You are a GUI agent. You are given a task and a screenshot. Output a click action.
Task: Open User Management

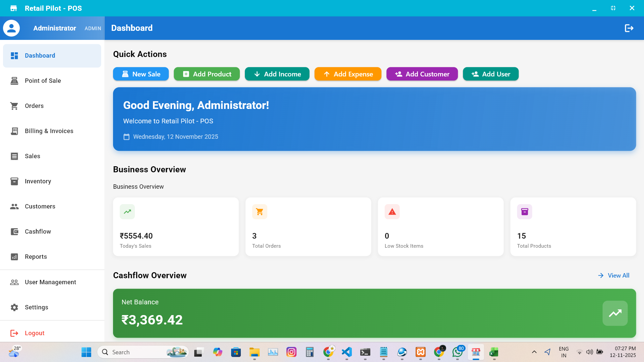[50, 282]
